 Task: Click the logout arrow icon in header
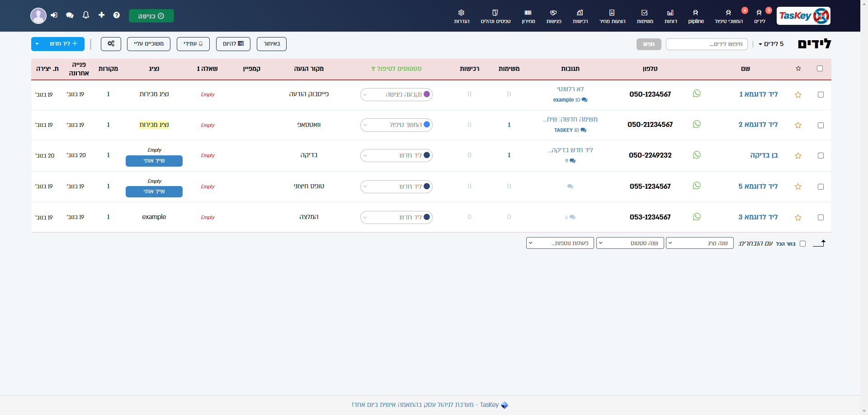click(54, 15)
